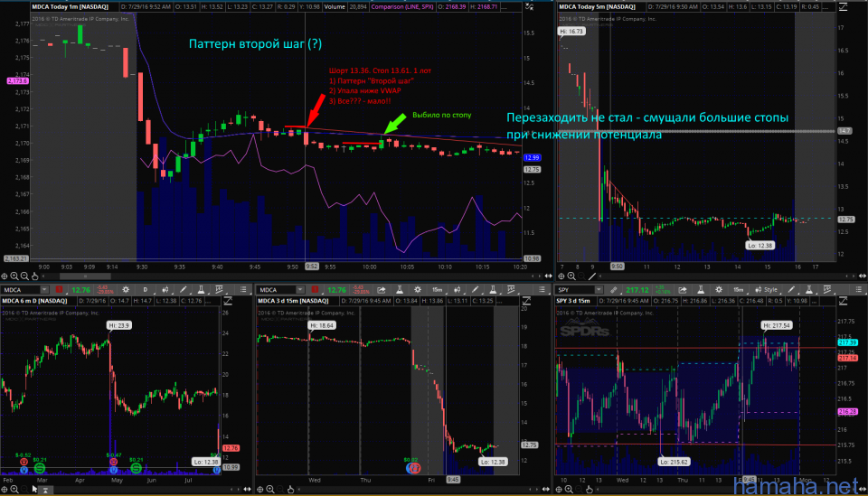The width and height of the screenshot is (868, 496).
Task: Open chart style candle icon in MDCA 15m chart
Action: pos(457,290)
